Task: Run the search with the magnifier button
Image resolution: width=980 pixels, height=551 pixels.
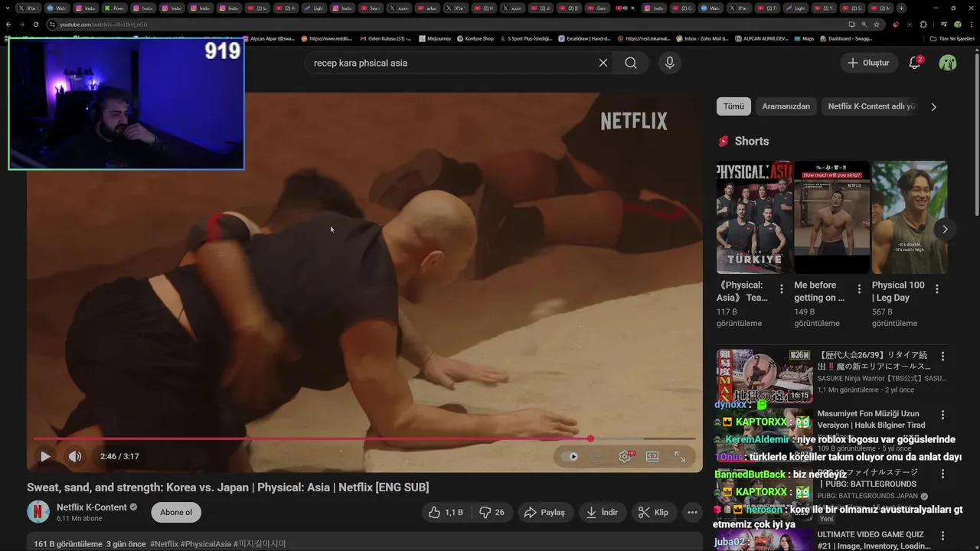Action: [x=631, y=63]
